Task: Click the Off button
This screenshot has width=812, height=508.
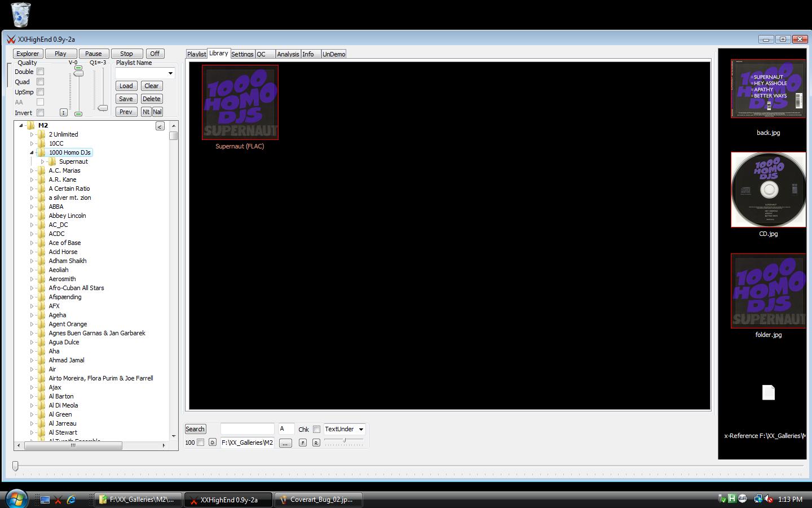Action: tap(155, 54)
